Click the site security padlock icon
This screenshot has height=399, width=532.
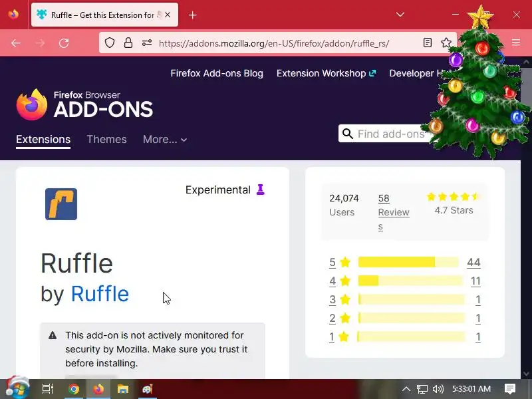128,43
